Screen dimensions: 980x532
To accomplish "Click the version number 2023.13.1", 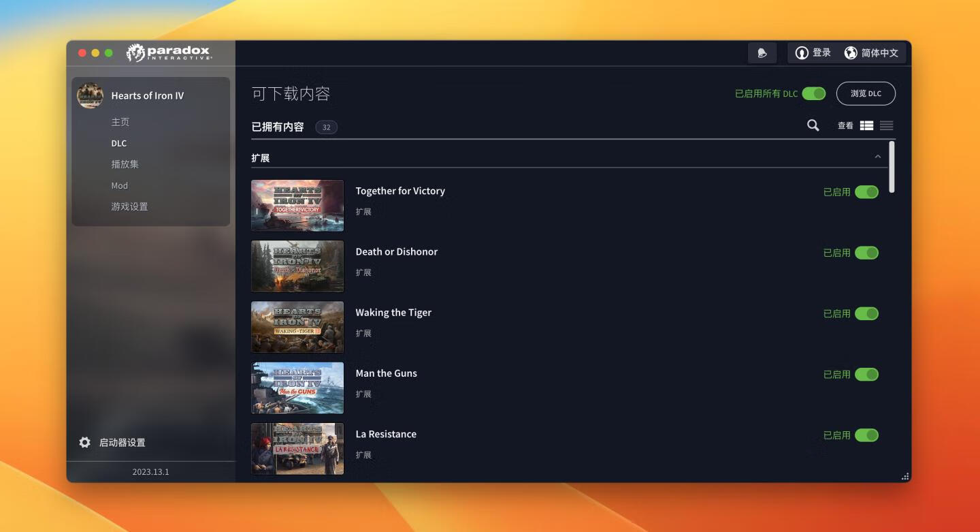I will pos(151,472).
